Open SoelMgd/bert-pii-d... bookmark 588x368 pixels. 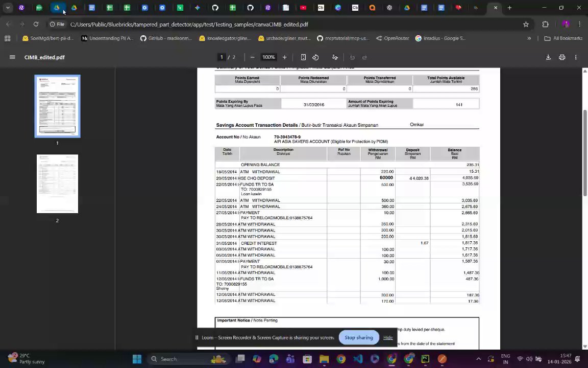coord(48,38)
